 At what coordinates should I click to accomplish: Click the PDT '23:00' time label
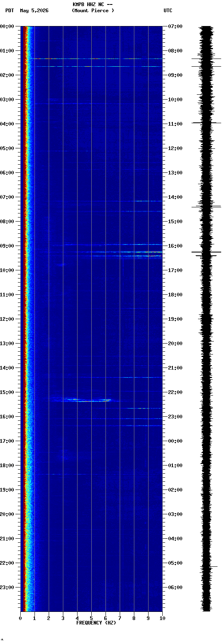pyautogui.click(x=7, y=587)
